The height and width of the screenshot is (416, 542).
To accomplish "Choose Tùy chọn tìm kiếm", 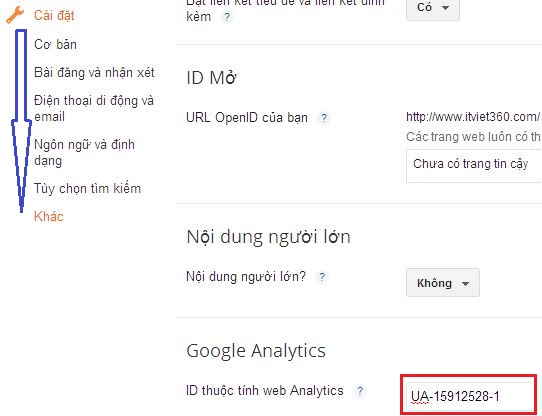I will tap(87, 188).
